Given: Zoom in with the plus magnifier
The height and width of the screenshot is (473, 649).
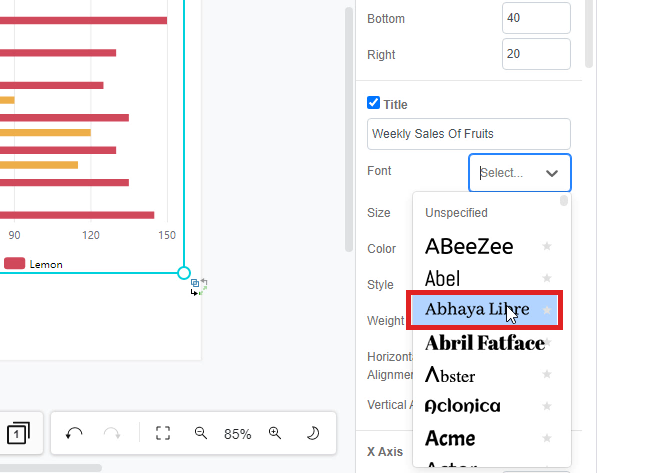Looking at the screenshot, I should [275, 433].
